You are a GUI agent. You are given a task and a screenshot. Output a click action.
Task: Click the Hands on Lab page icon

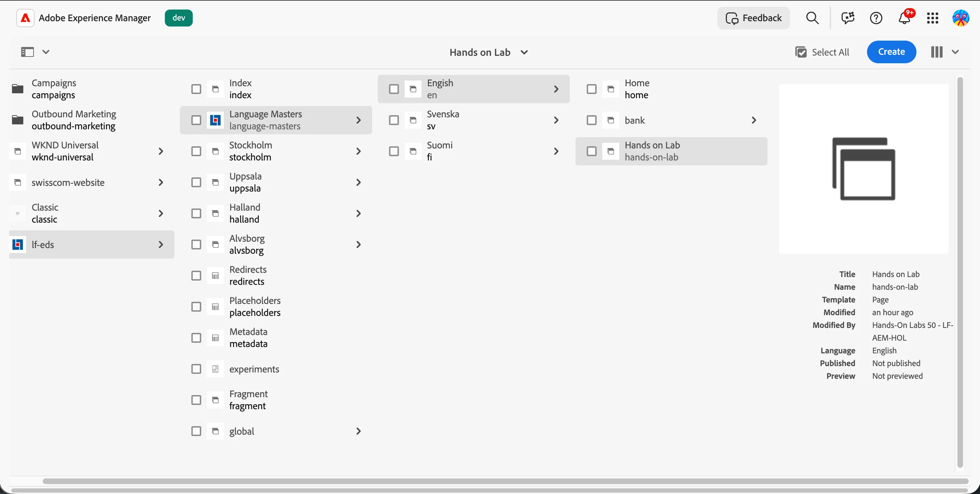(x=611, y=151)
